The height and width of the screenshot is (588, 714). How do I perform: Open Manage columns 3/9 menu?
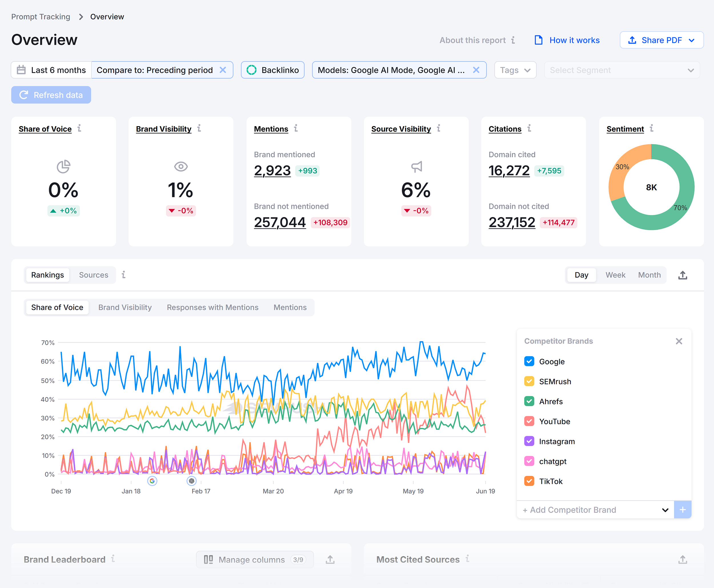(255, 559)
